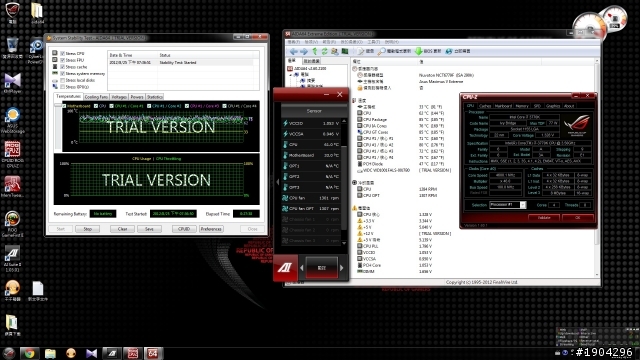Click right arrow beside AI Suite tool button

(x=342, y=268)
